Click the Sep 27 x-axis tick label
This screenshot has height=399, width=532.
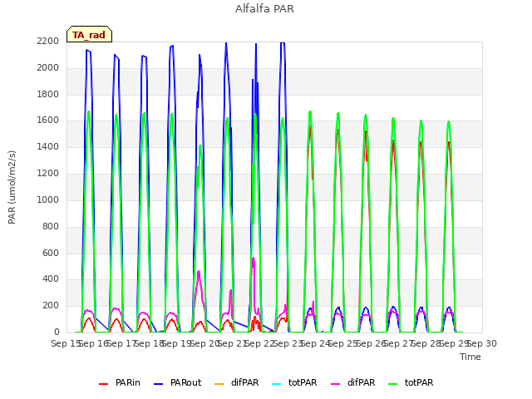pos(399,343)
